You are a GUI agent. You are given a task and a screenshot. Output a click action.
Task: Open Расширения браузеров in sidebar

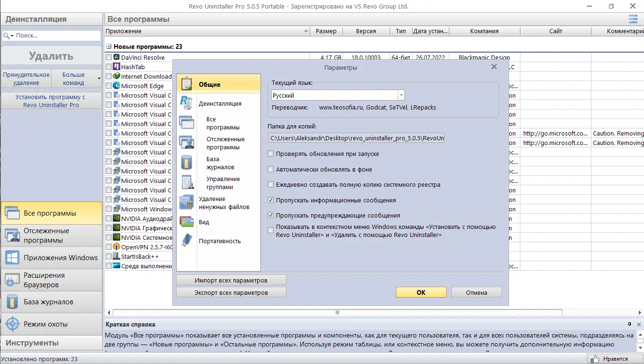pos(51,280)
